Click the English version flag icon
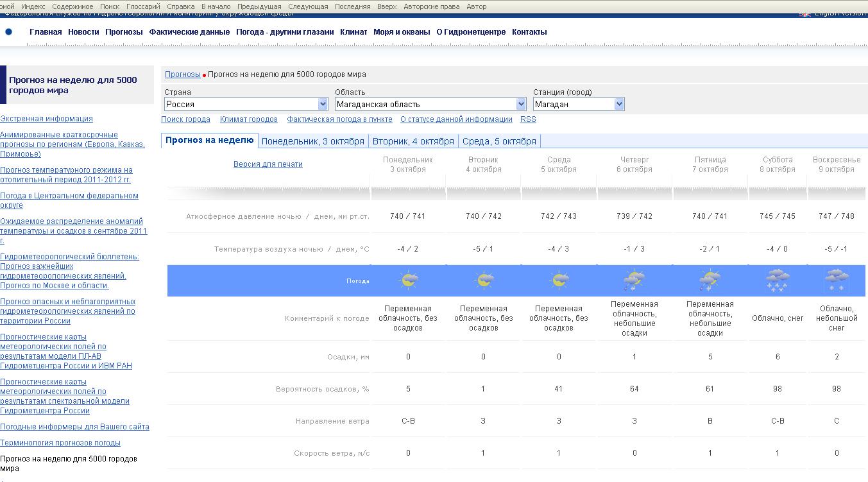This screenshot has height=482, width=868. [805, 14]
